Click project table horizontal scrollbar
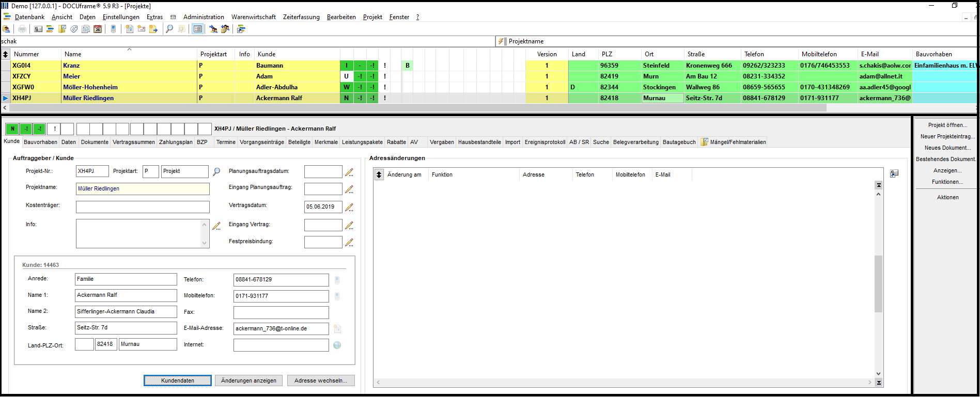Viewport: 980px width, 397px height. click(x=417, y=108)
